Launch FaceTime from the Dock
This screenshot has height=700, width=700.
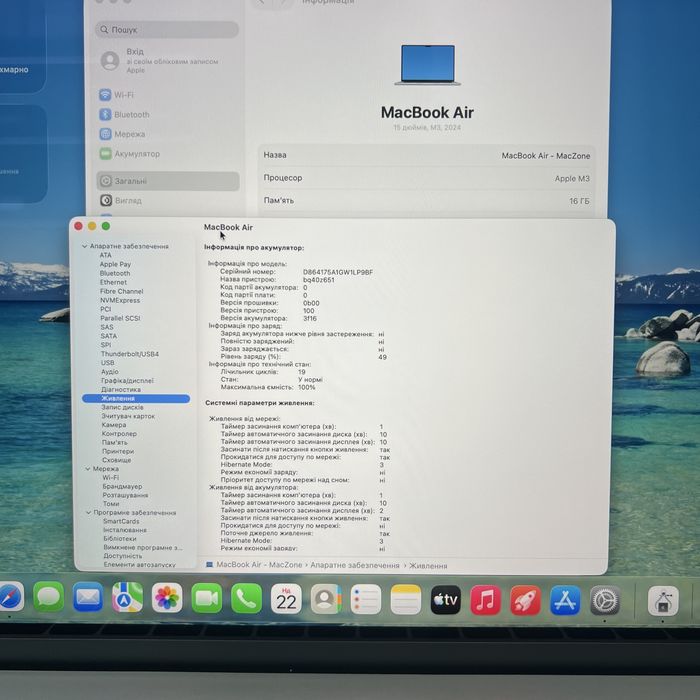point(207,598)
